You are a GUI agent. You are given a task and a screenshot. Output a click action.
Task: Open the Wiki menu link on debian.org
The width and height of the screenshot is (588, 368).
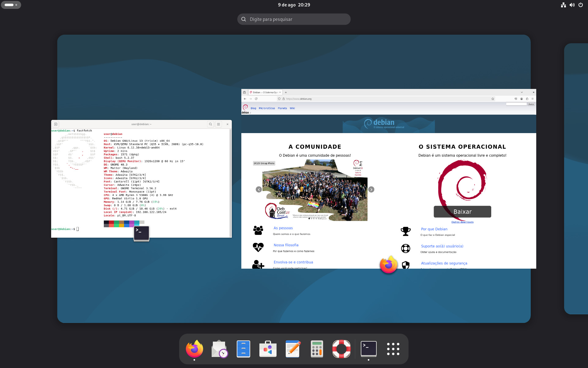click(292, 108)
